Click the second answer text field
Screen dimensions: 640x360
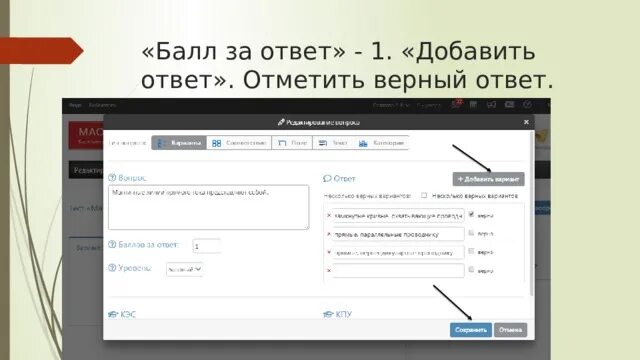(x=398, y=234)
